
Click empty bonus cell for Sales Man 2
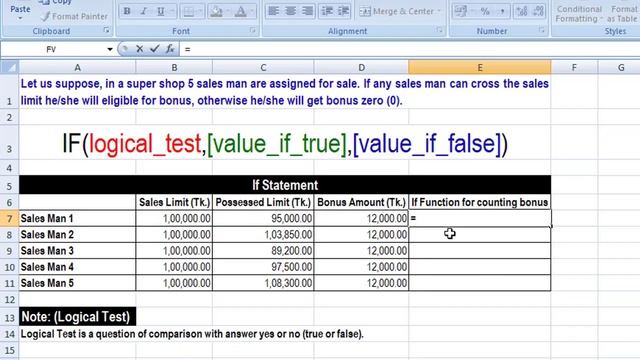[480, 235]
